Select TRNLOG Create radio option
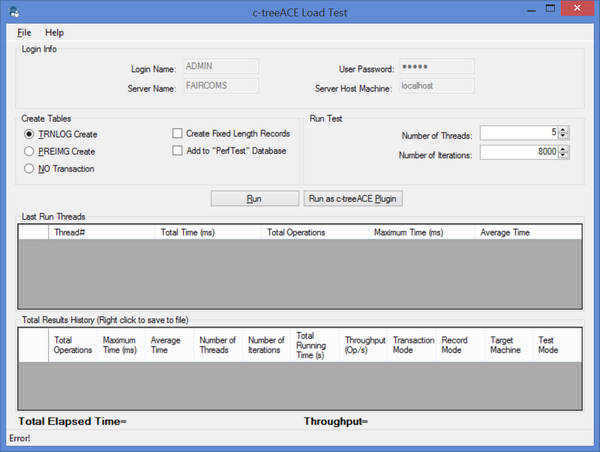This screenshot has height=452, width=600. 30,134
